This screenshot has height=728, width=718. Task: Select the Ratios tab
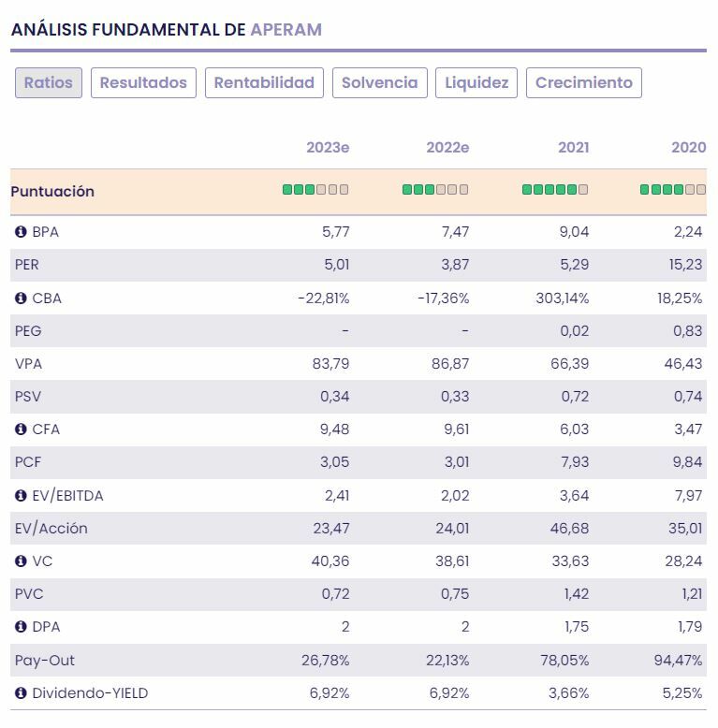point(49,82)
